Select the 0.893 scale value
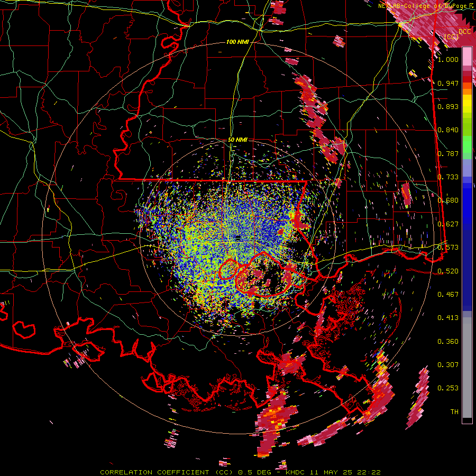Viewport: 476px width, 476px height. (x=448, y=106)
